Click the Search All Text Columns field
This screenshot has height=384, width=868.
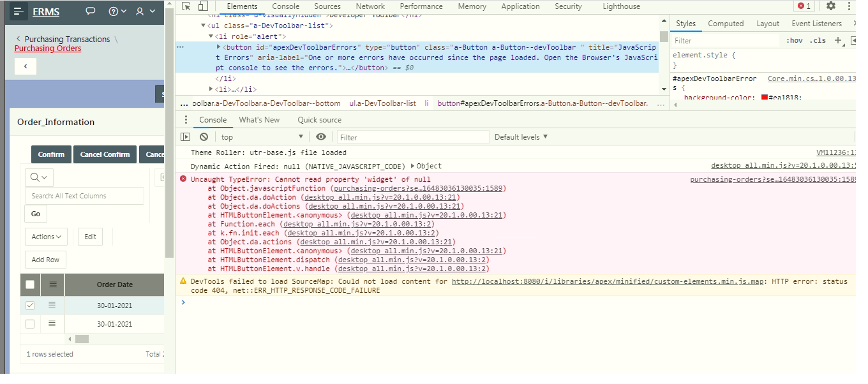click(x=84, y=196)
